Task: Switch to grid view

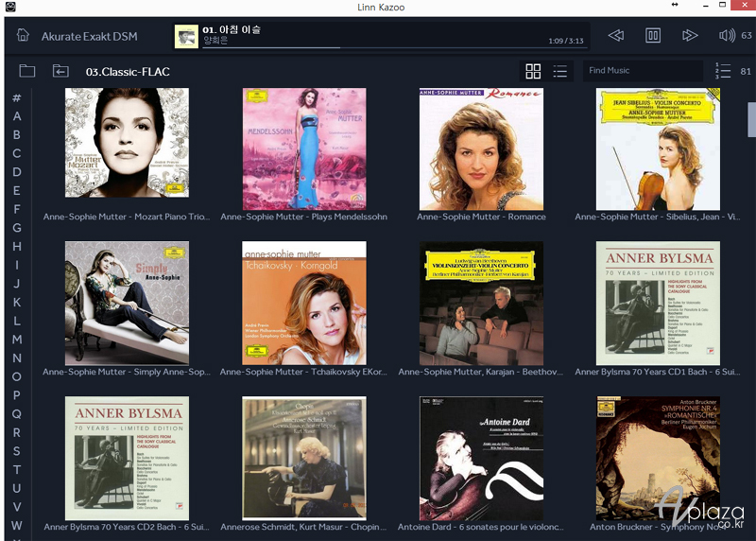Action: [533, 71]
